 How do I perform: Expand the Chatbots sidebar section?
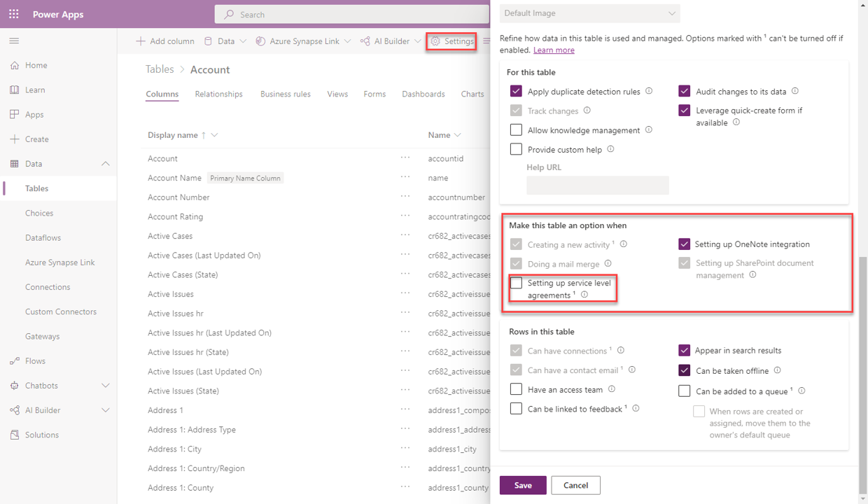click(106, 386)
